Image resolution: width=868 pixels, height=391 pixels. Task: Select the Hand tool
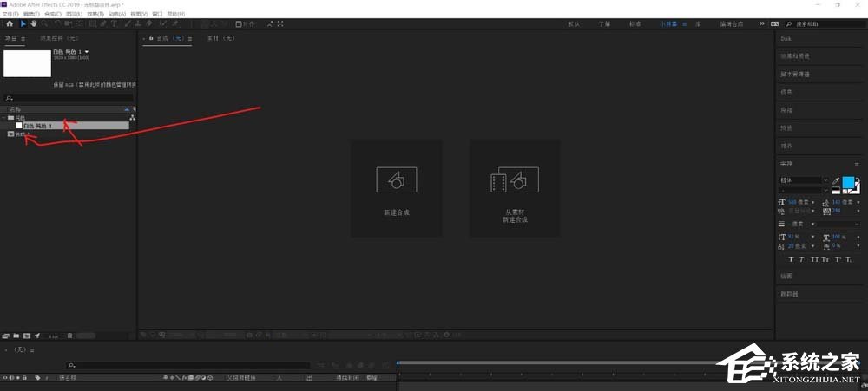coord(34,23)
